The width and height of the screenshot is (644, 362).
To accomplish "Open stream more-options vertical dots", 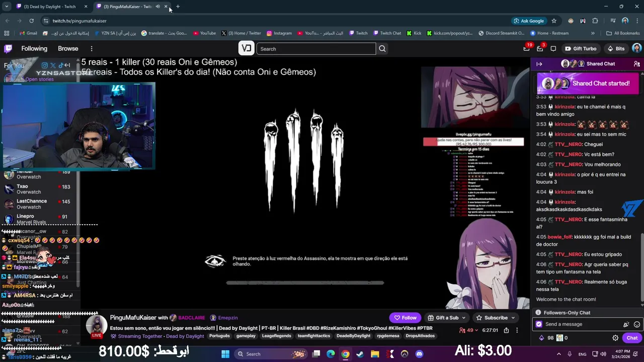I will pos(517,330).
